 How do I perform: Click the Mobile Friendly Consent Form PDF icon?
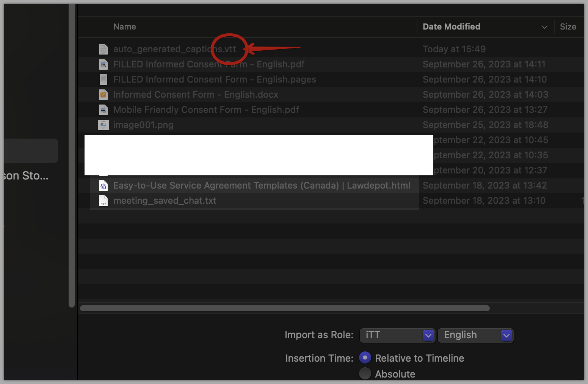tap(103, 110)
